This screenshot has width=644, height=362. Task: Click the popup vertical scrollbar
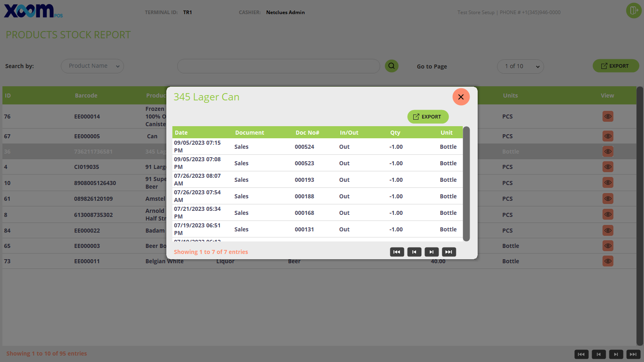coord(466,184)
